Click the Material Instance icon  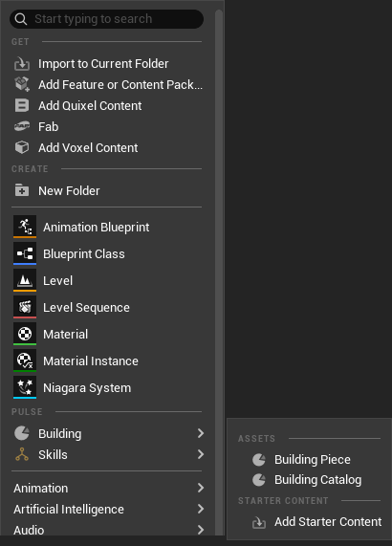click(25, 360)
